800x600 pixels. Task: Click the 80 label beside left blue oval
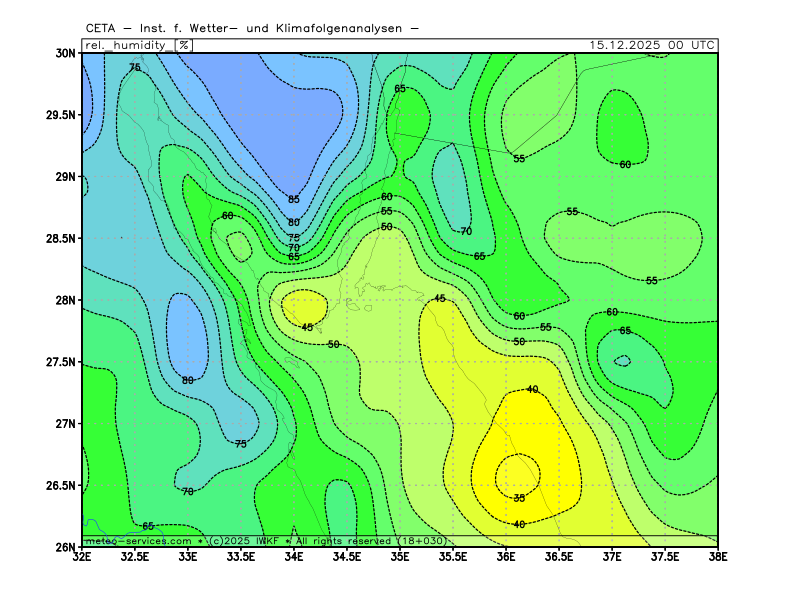point(188,381)
